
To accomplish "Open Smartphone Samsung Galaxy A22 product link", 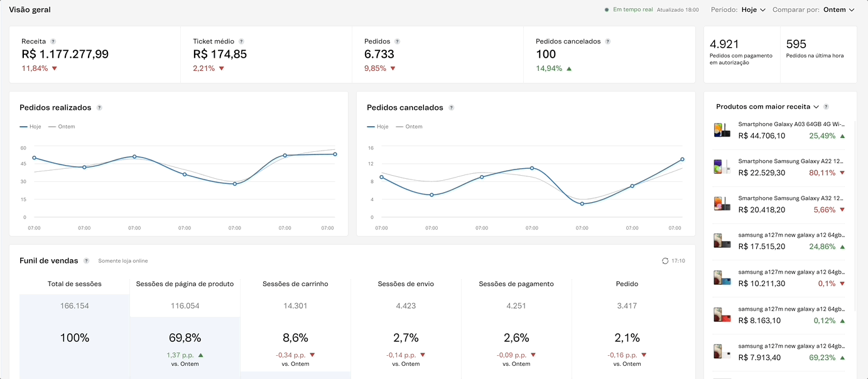I will (790, 162).
